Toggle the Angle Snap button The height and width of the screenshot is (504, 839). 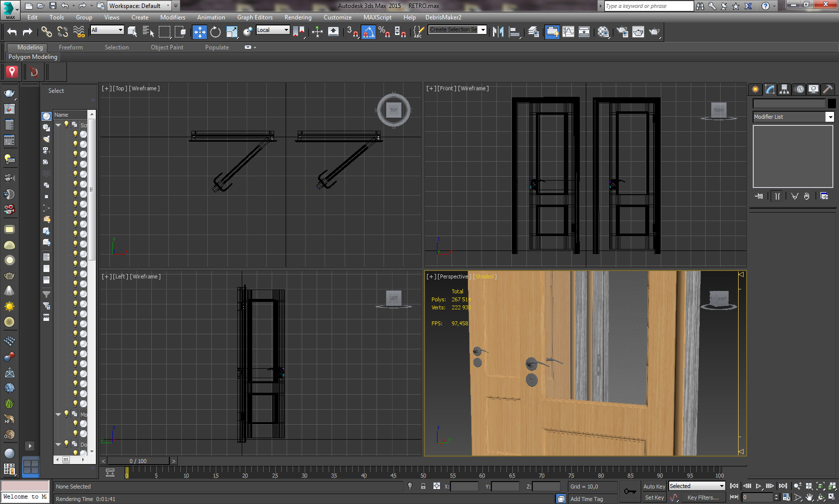click(x=368, y=32)
